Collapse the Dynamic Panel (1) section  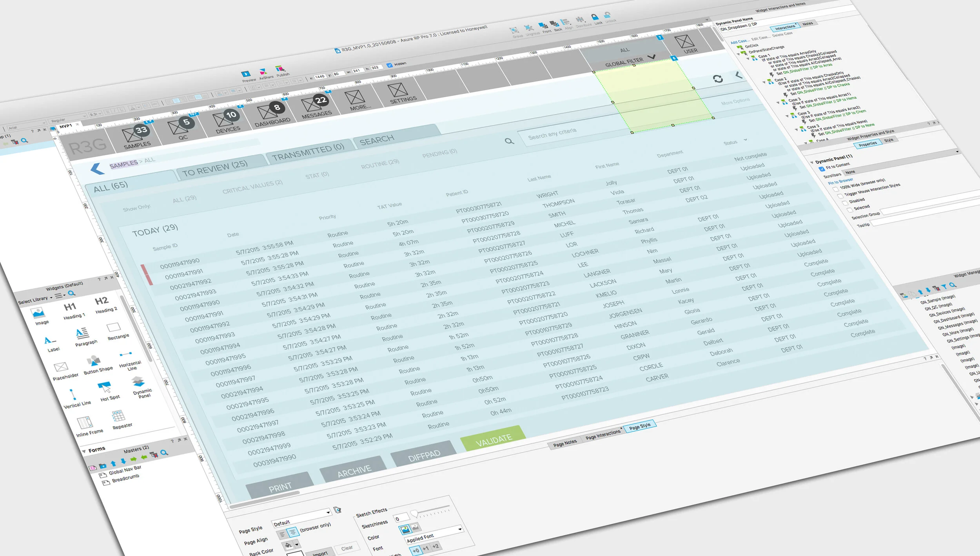(x=811, y=162)
